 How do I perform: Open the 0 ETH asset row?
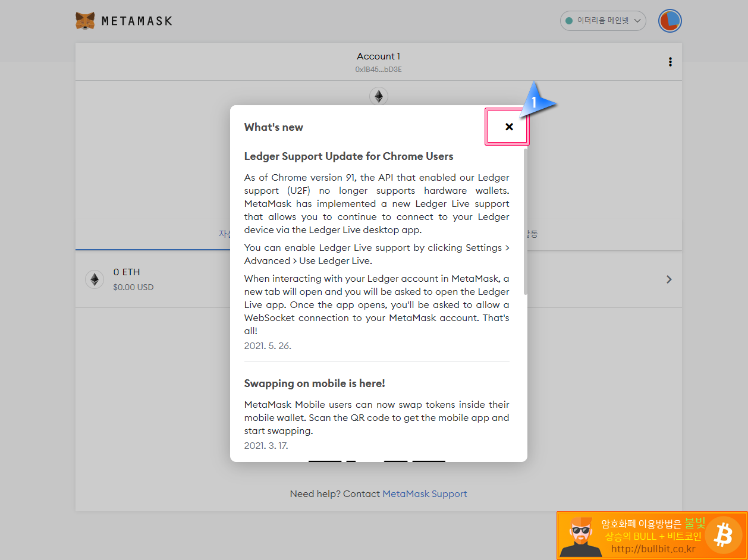(379, 279)
